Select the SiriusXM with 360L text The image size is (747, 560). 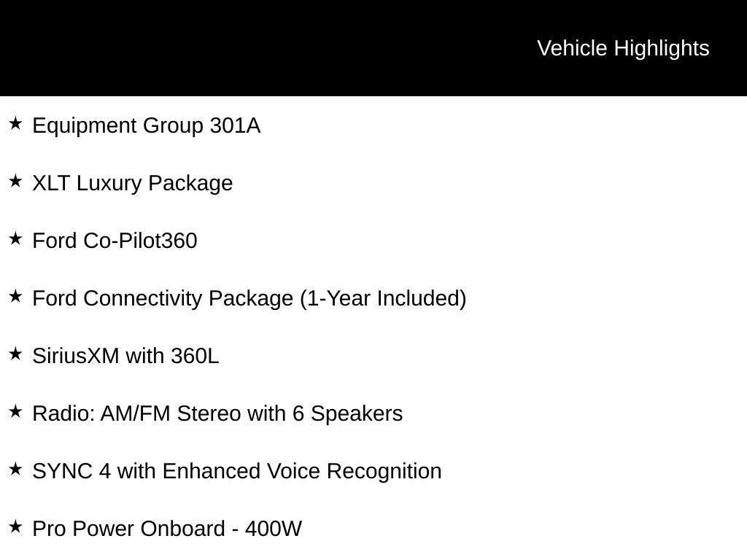point(125,357)
